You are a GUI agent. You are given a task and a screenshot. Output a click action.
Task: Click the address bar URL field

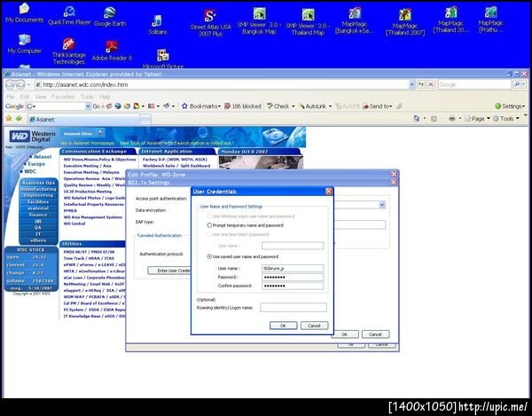coord(222,84)
